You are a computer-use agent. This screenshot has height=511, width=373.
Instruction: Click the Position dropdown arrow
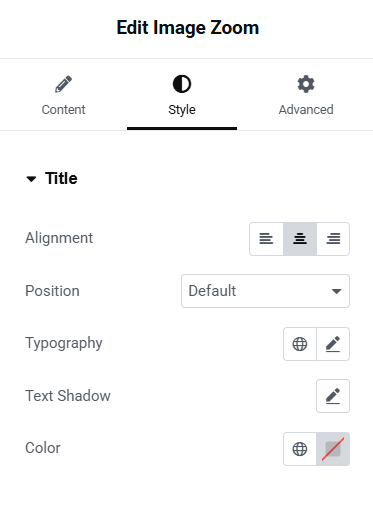tap(337, 291)
